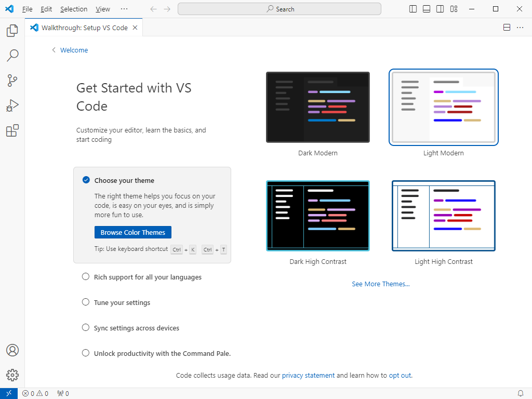532x399 pixels.
Task: Click See More Themes link
Action: click(381, 284)
